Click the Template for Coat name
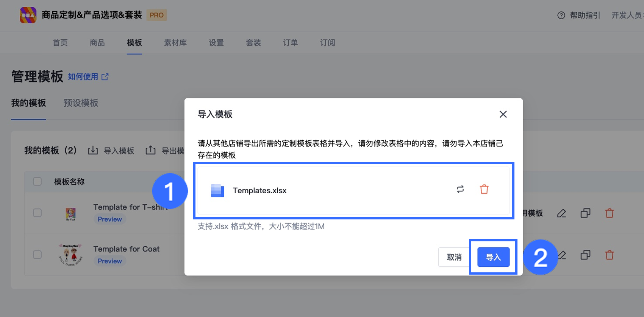The height and width of the screenshot is (317, 644). point(127,249)
